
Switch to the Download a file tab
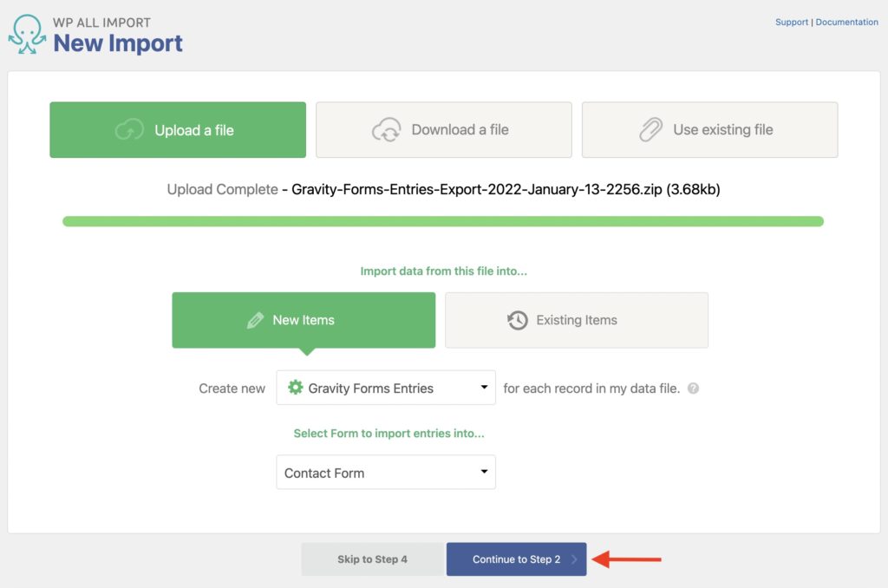coord(443,130)
